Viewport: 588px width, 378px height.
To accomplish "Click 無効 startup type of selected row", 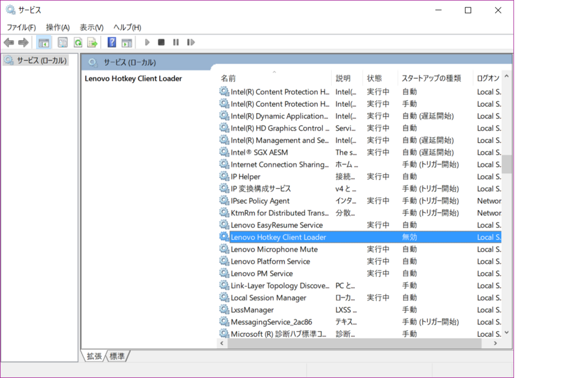I will tap(409, 237).
